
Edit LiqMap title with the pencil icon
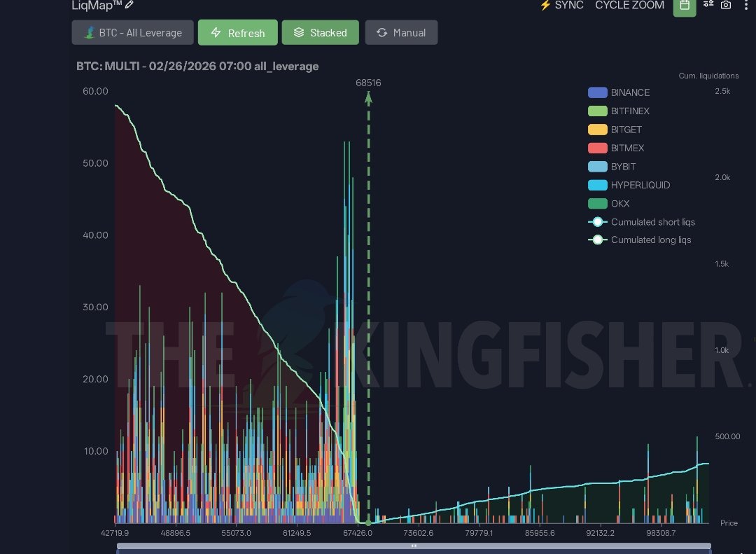tap(129, 5)
